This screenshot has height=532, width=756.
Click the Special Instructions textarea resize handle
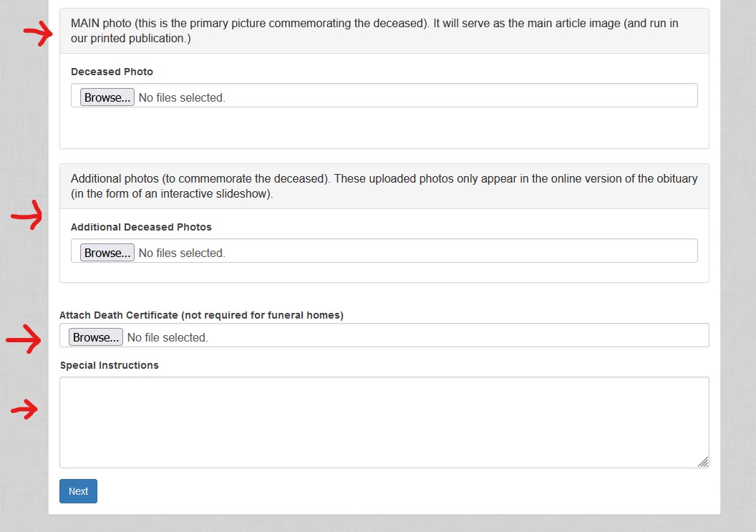(703, 462)
